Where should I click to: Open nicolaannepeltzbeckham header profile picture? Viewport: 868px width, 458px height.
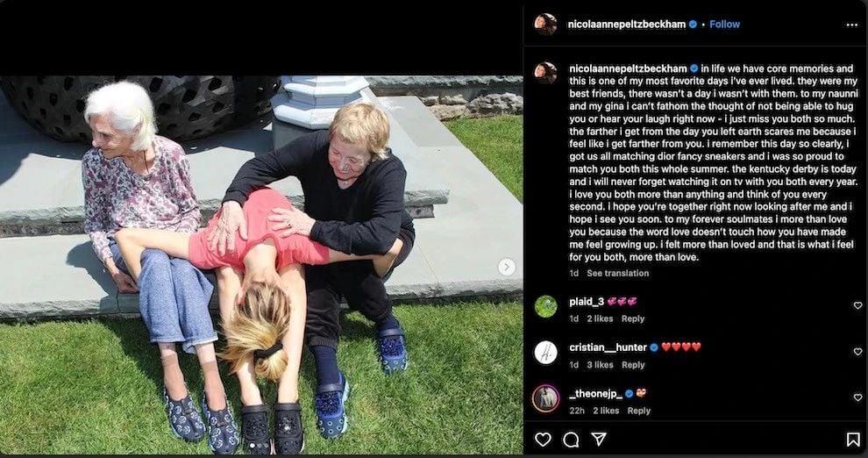click(x=545, y=25)
